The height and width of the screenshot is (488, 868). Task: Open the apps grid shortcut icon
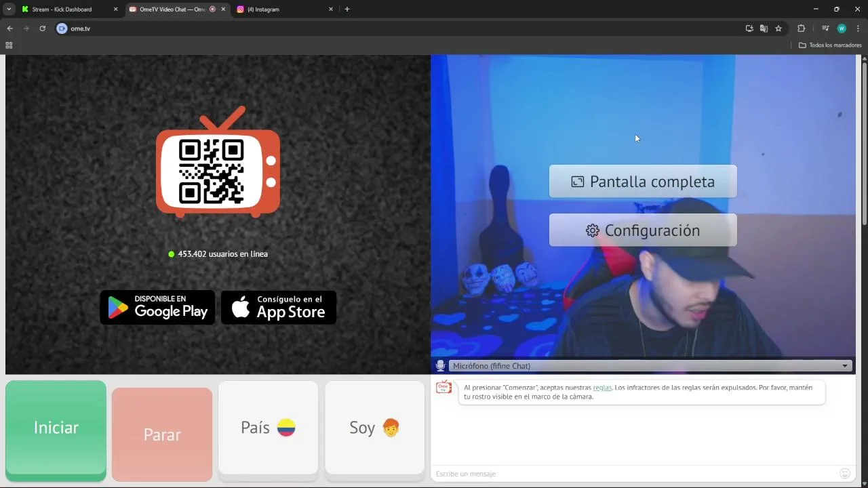tap(9, 45)
